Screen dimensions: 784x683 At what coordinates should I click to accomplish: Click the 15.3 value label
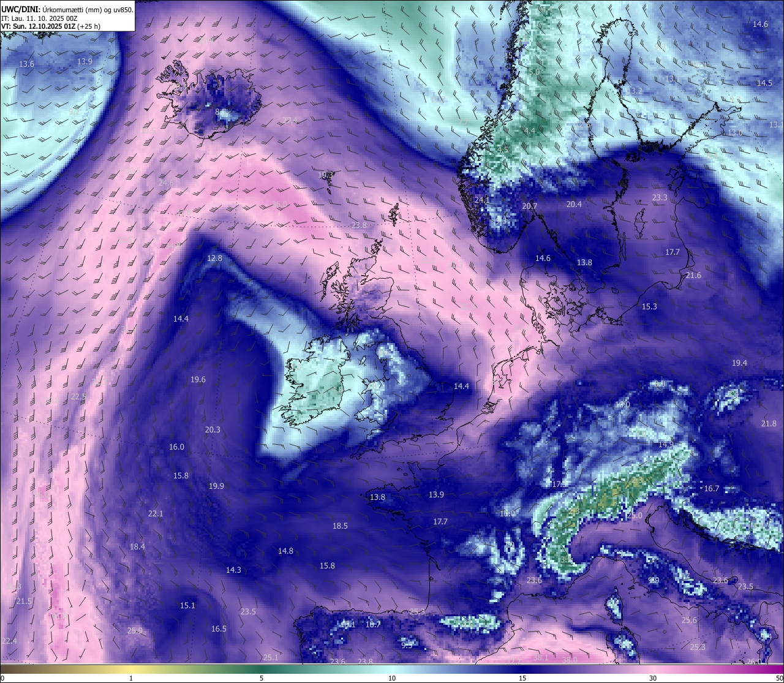click(x=649, y=307)
